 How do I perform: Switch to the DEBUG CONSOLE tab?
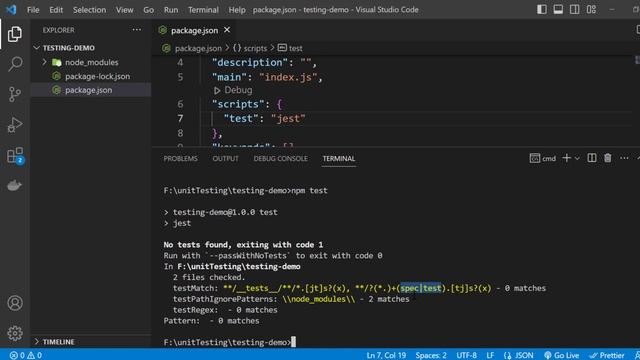280,158
